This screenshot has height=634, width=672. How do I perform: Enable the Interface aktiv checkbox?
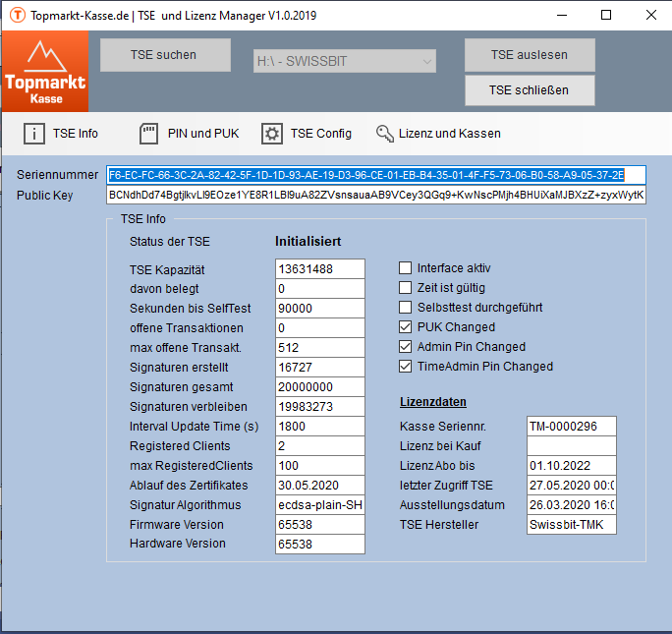point(406,268)
